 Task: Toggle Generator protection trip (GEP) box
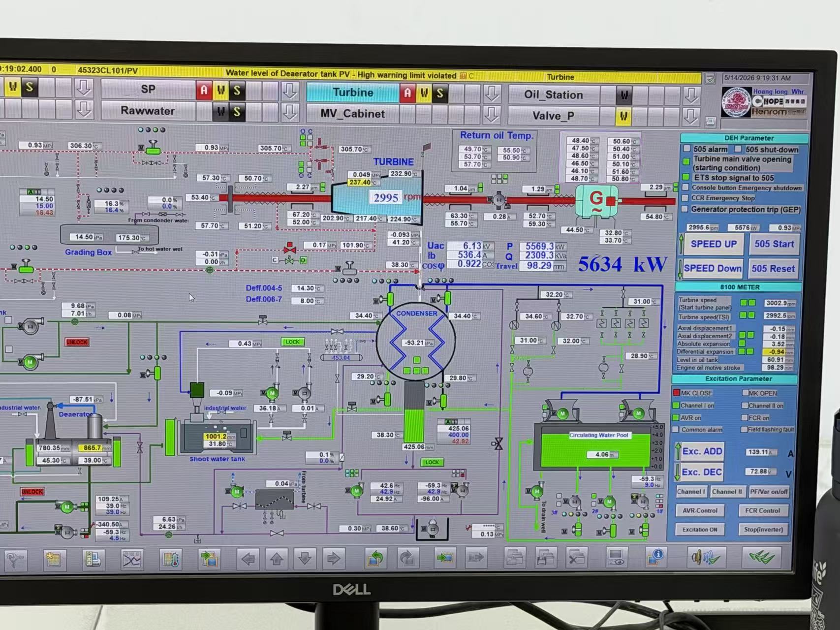pos(684,209)
